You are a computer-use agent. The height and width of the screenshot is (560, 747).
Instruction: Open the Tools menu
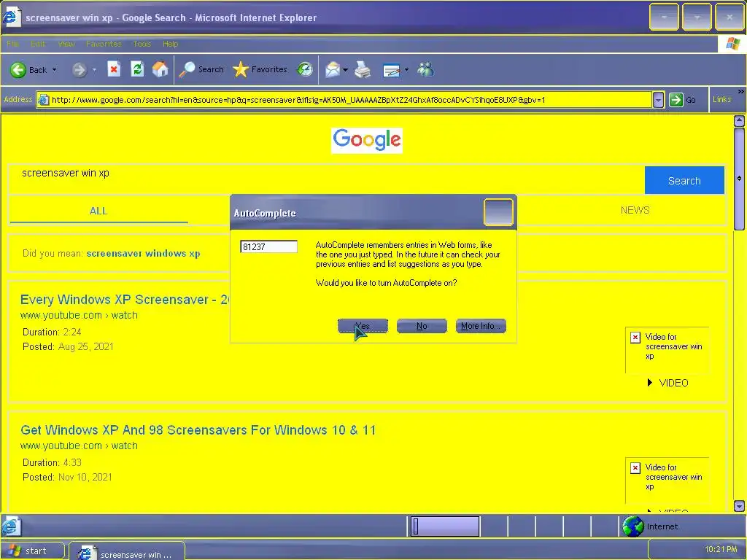tap(142, 44)
